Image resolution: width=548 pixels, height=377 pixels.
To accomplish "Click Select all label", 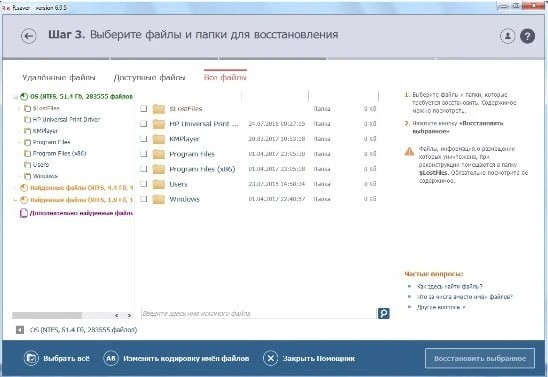I will click(x=66, y=358).
